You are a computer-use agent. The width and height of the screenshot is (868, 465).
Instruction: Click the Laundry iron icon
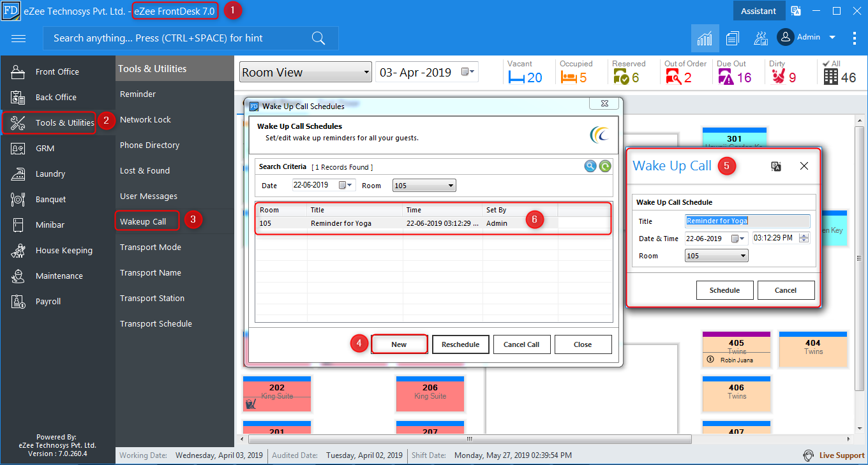tap(18, 173)
